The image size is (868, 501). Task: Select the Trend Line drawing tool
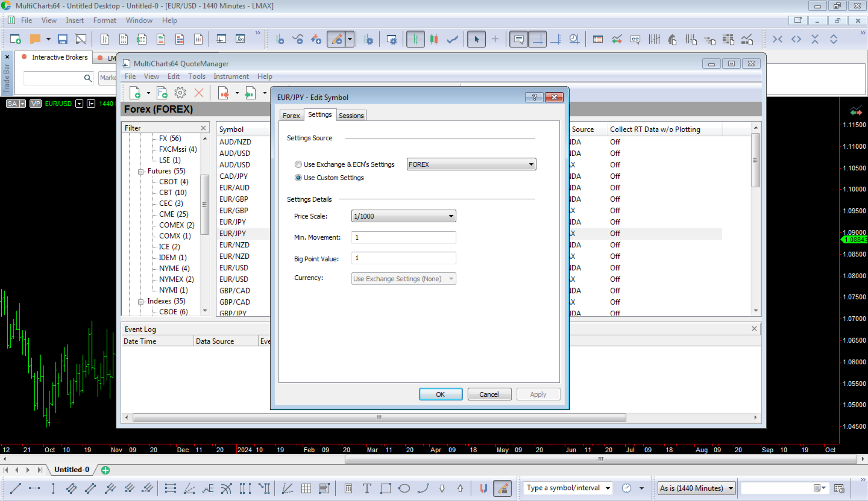16,488
